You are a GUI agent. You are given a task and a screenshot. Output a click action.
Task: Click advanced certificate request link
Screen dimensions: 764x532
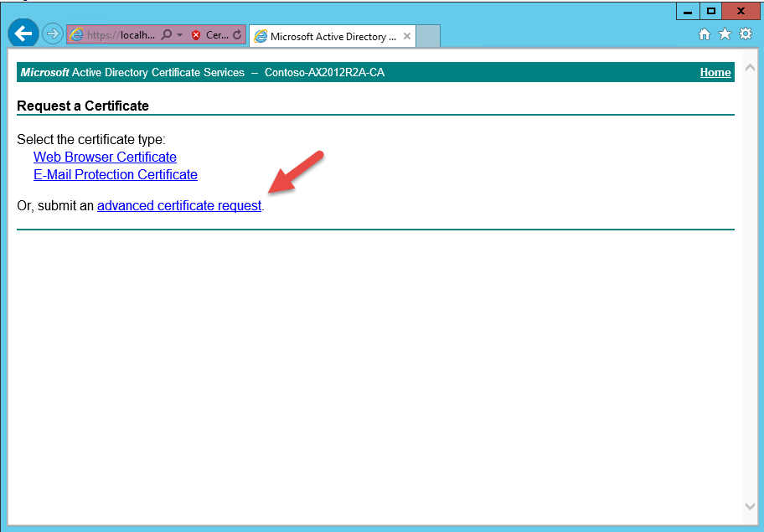coord(179,205)
